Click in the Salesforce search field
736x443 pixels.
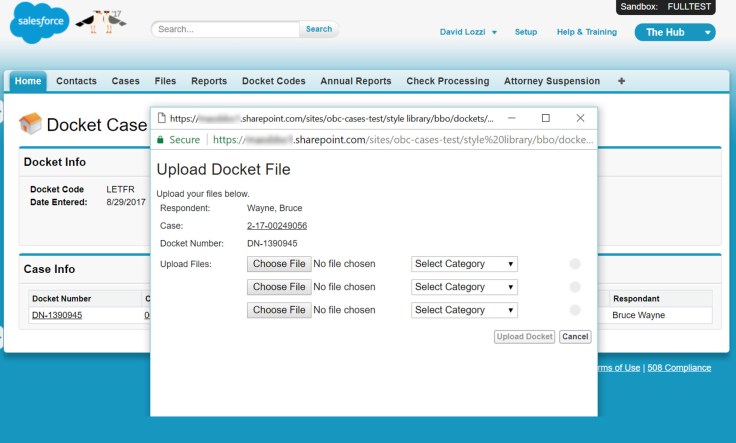(225, 29)
